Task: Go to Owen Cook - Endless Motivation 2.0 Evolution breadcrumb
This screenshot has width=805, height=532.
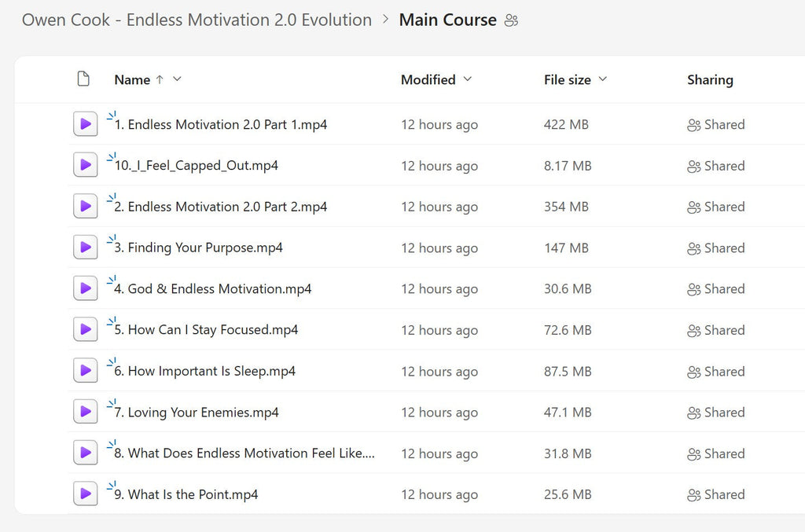Action: (x=197, y=20)
